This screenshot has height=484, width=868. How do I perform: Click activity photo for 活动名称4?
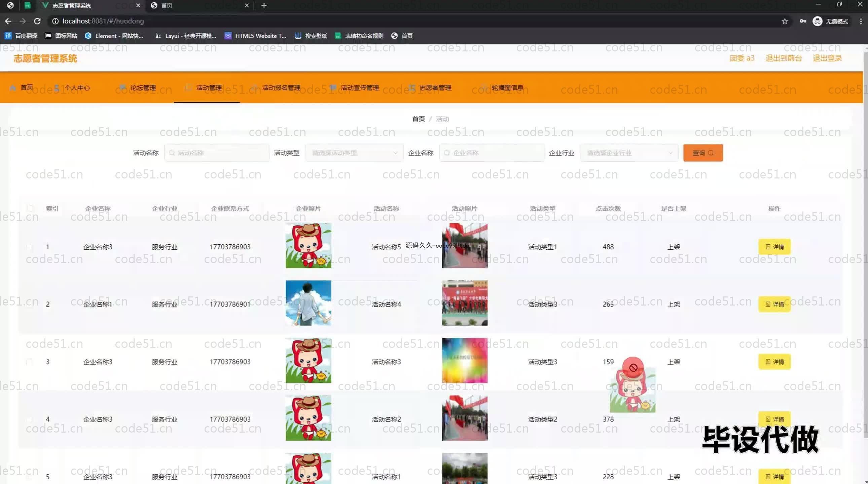click(465, 303)
